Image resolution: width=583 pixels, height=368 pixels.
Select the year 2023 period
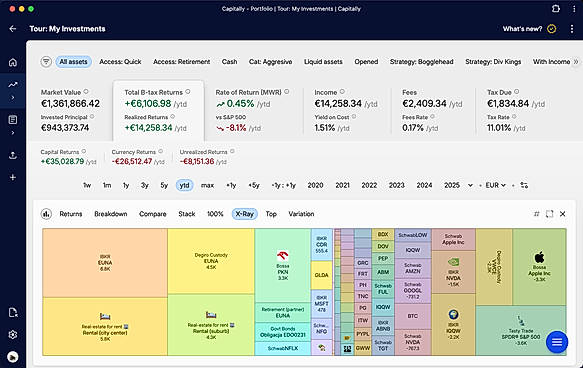(396, 185)
